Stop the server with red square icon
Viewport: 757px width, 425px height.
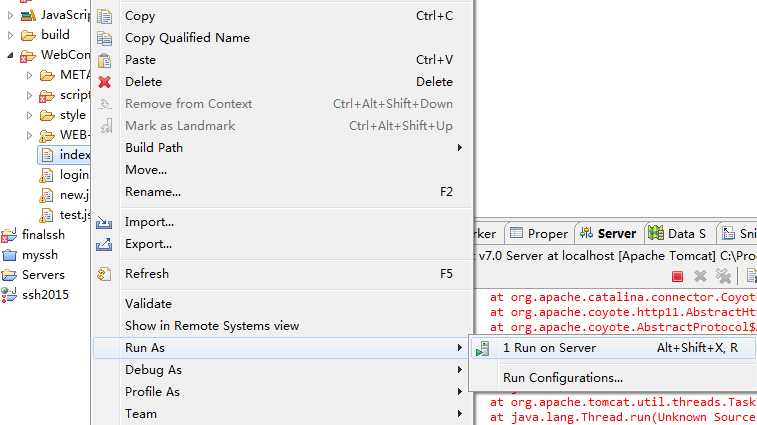(x=677, y=276)
